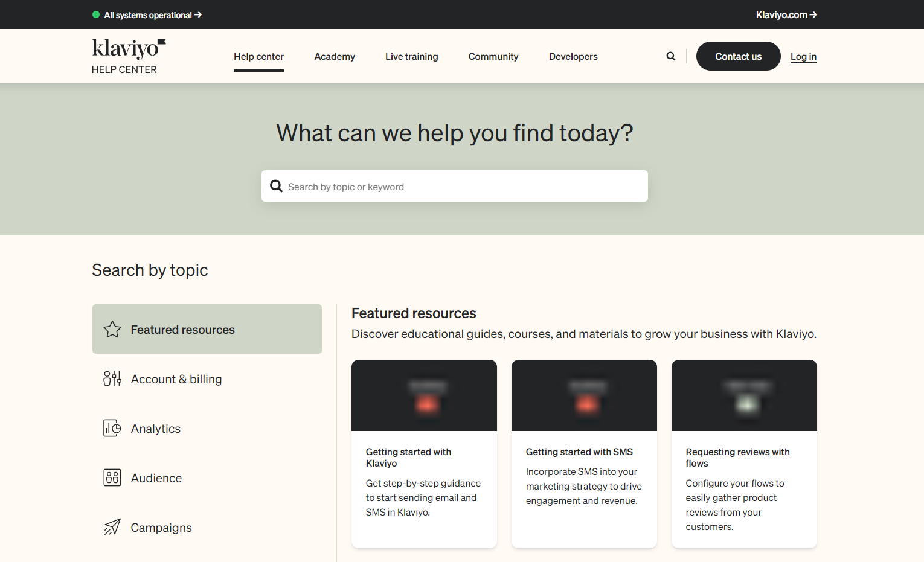This screenshot has height=562, width=924.
Task: Click the Klaviyo Help Center logo
Action: 129,56
